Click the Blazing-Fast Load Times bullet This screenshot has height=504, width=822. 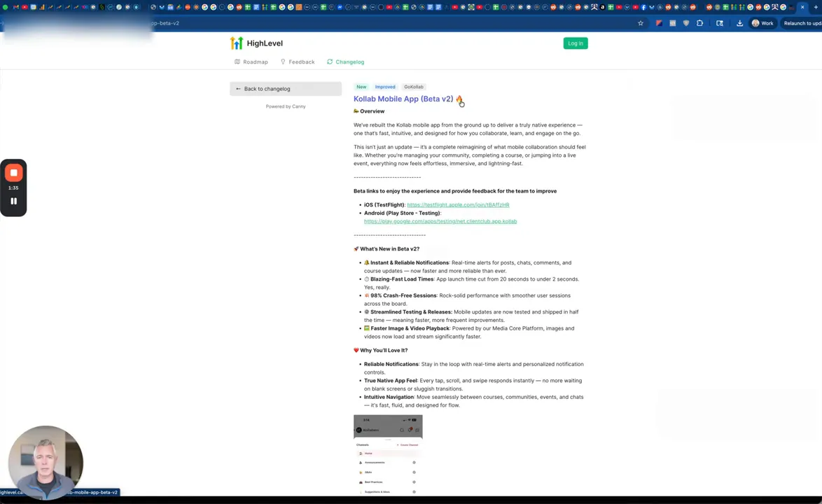[471, 283]
